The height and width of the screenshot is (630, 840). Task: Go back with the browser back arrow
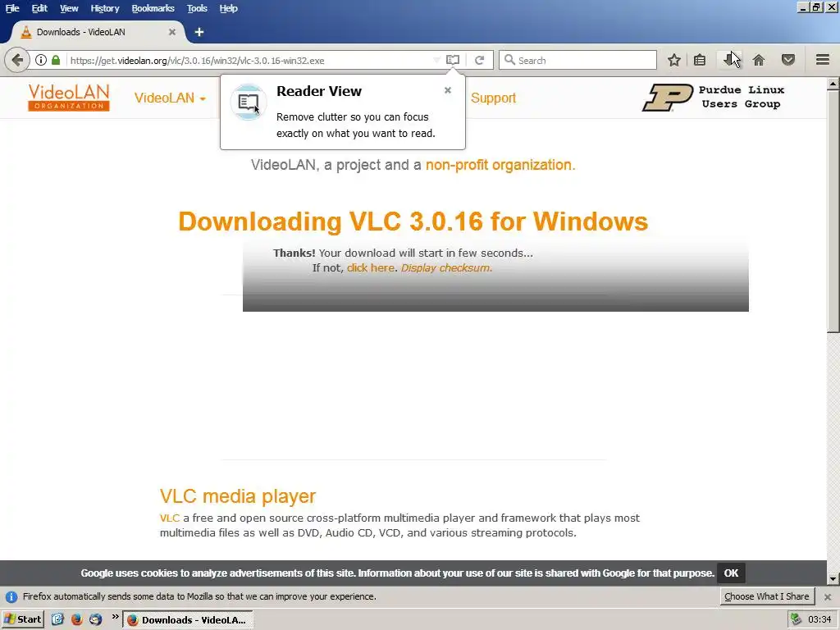(x=17, y=60)
